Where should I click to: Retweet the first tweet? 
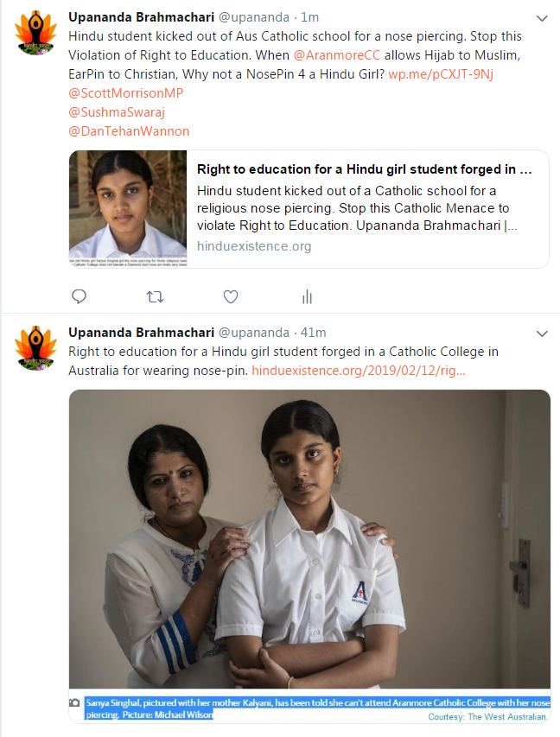coord(156,297)
